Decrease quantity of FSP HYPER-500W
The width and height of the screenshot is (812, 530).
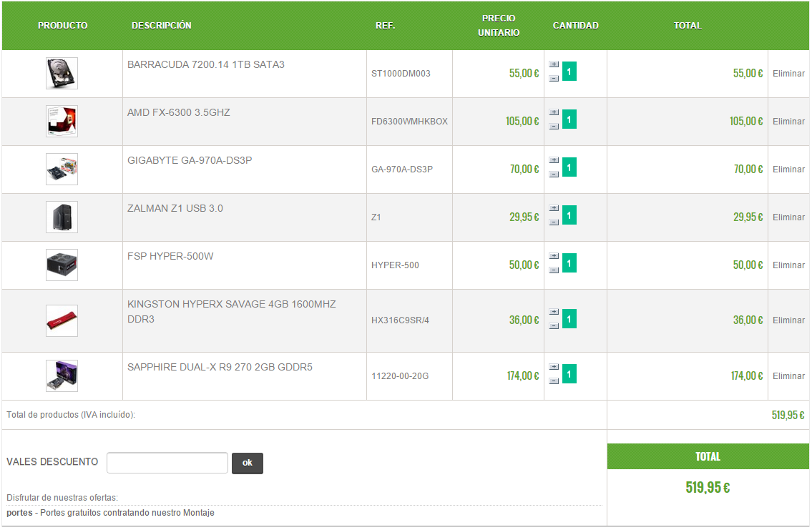tap(554, 270)
